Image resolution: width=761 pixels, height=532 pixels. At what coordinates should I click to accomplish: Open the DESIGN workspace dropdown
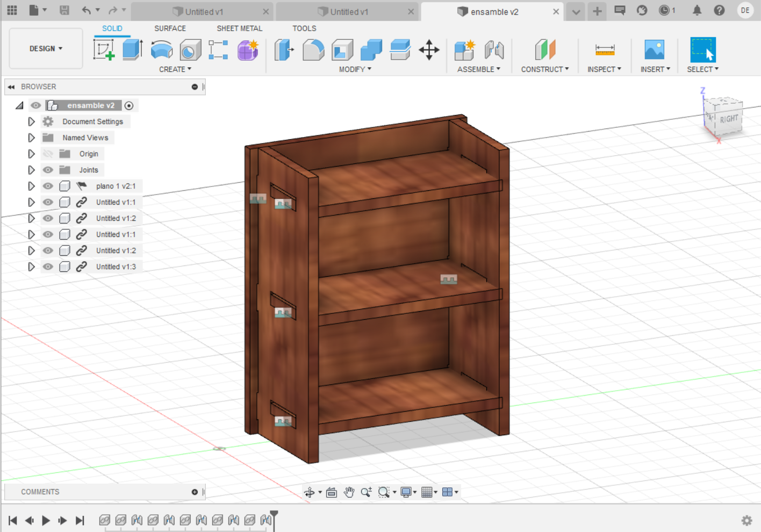46,48
